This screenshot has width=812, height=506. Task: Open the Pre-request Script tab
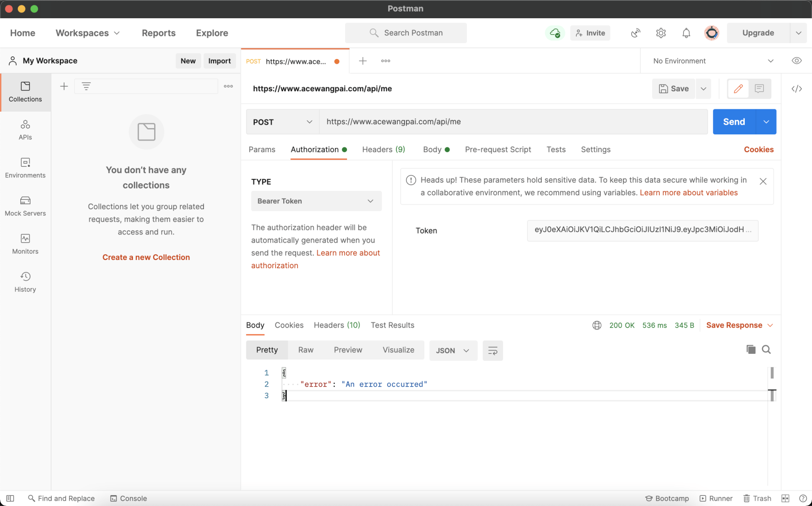click(498, 150)
